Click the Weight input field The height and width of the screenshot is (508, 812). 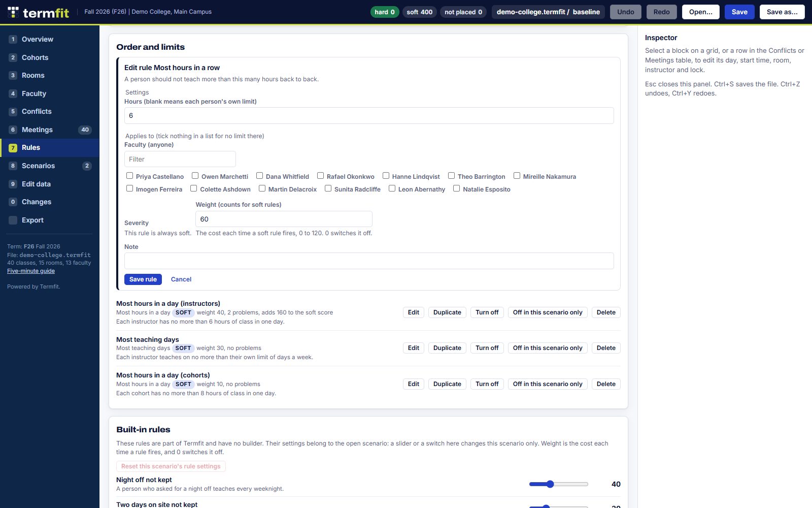284,219
